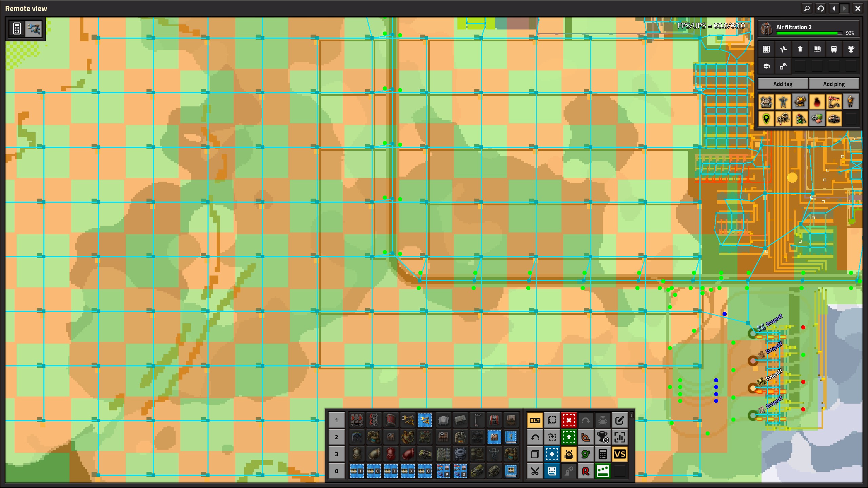
Task: Switch quickbar row labeled 1
Action: click(x=336, y=420)
